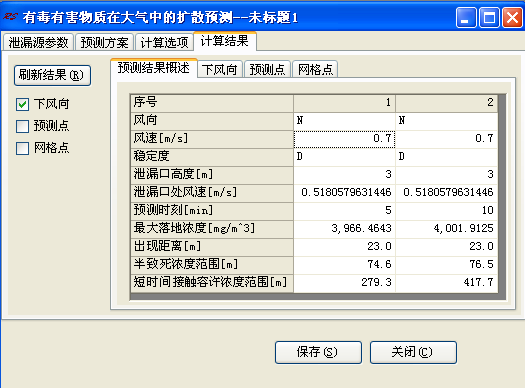525x388 pixels.
Task: Select the 风向 row header
Action: [x=212, y=121]
